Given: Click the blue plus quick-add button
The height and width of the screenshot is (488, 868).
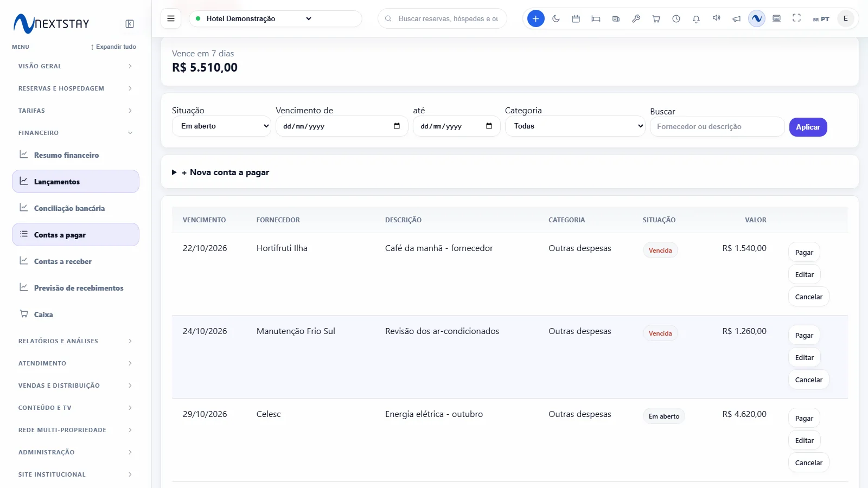Looking at the screenshot, I should pos(535,18).
